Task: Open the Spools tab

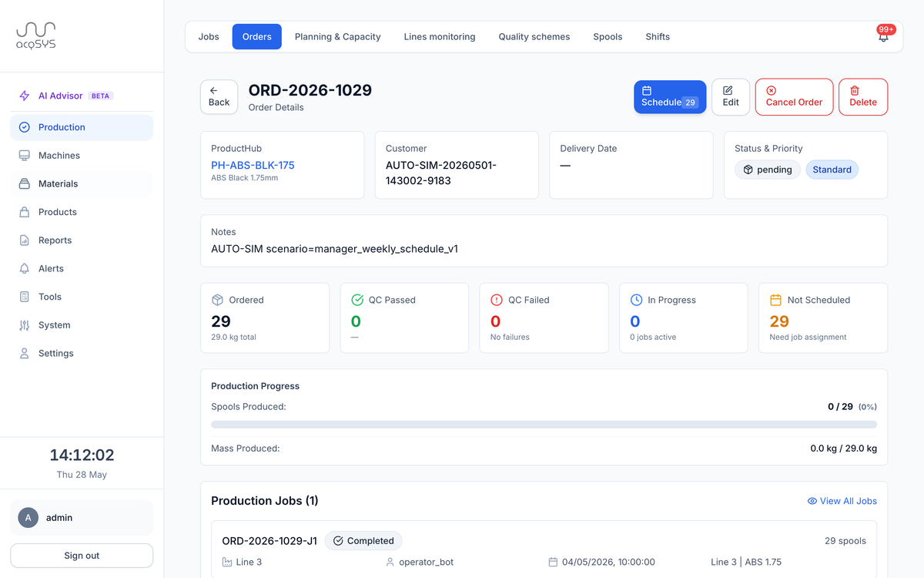Action: [608, 36]
